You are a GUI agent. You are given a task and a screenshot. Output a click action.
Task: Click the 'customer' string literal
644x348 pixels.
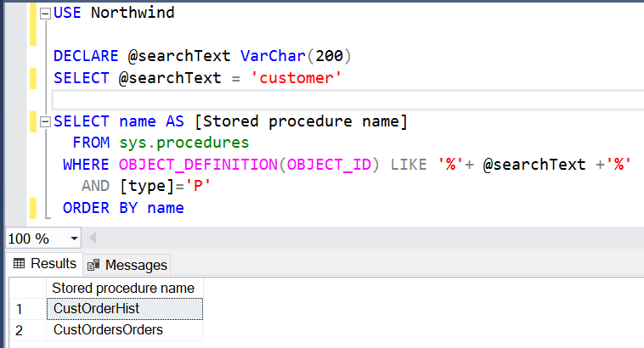coord(297,78)
